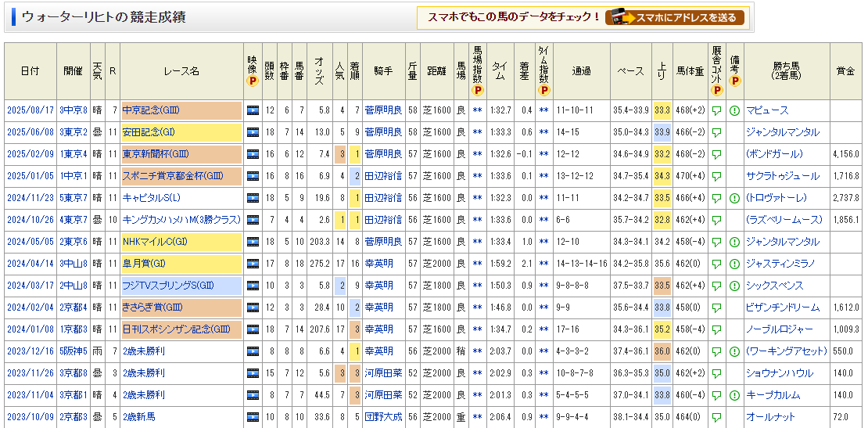This screenshot has width=868, height=428.
Task: Play race video for 中京記念(GIII)
Action: coord(253,110)
